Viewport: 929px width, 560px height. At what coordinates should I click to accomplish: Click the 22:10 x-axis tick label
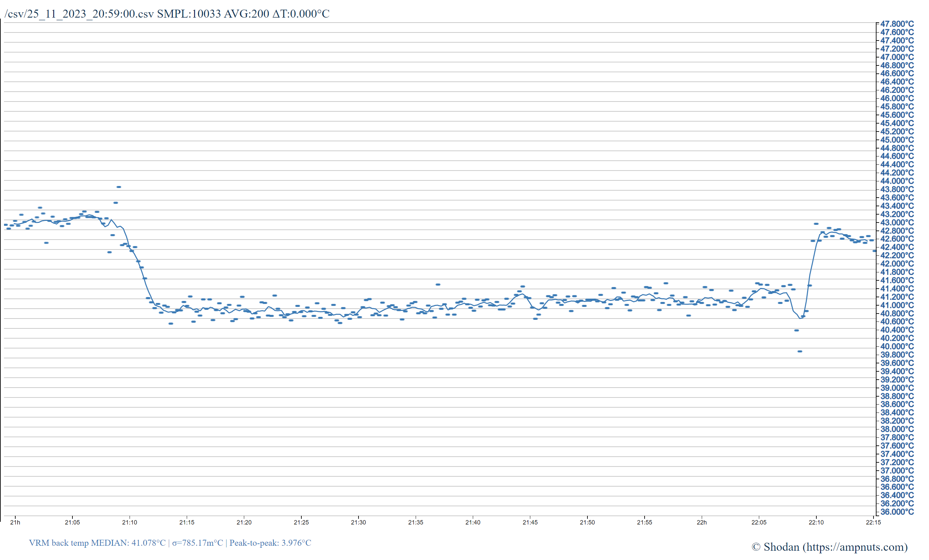click(x=816, y=522)
